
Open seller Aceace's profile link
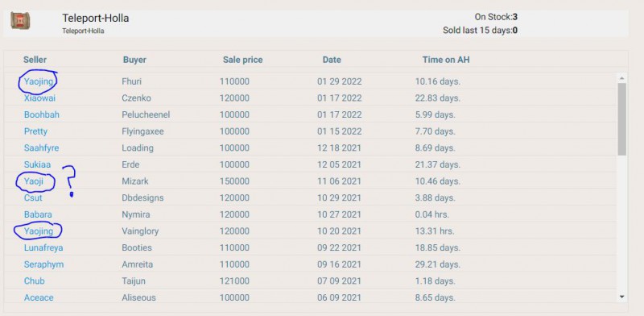pos(39,297)
